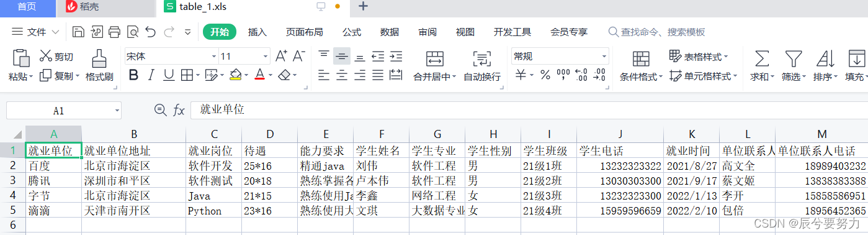Click the Print icon in quick toolbar

114,32
